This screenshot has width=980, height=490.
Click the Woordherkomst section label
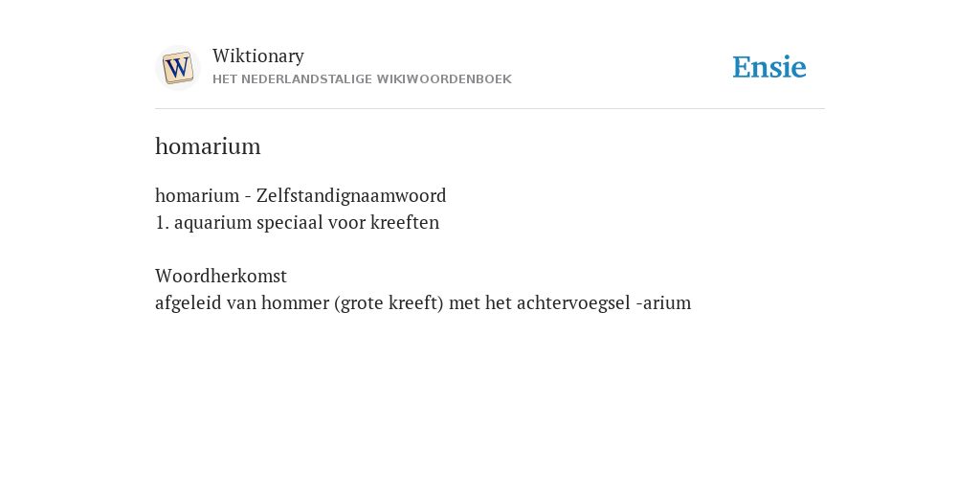[221, 276]
